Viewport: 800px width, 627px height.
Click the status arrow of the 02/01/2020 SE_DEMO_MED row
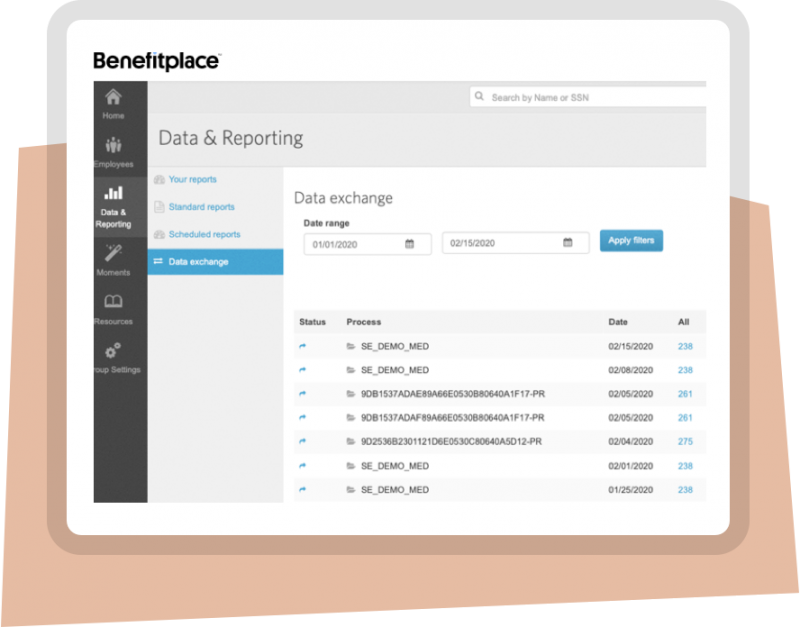303,466
